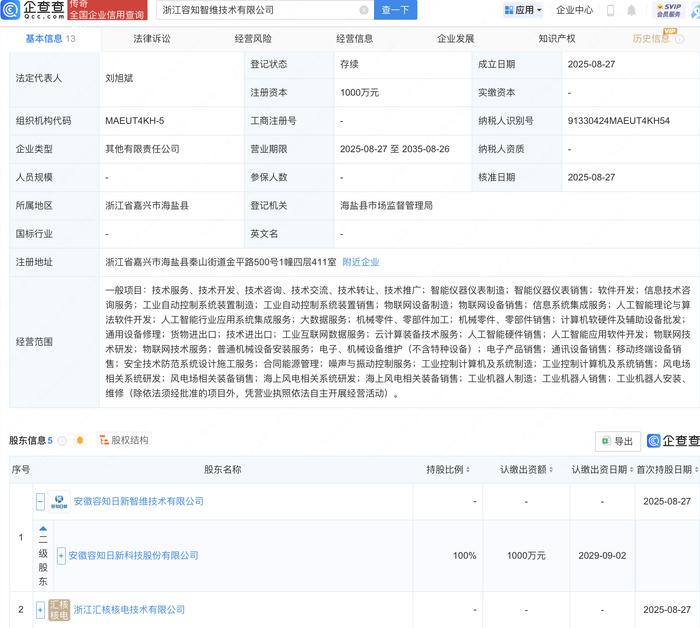Screen dimensions: 700x628
Task: Collapse the 安徽容知日新智维技术有限公司 shareholder row
Action: click(x=40, y=502)
